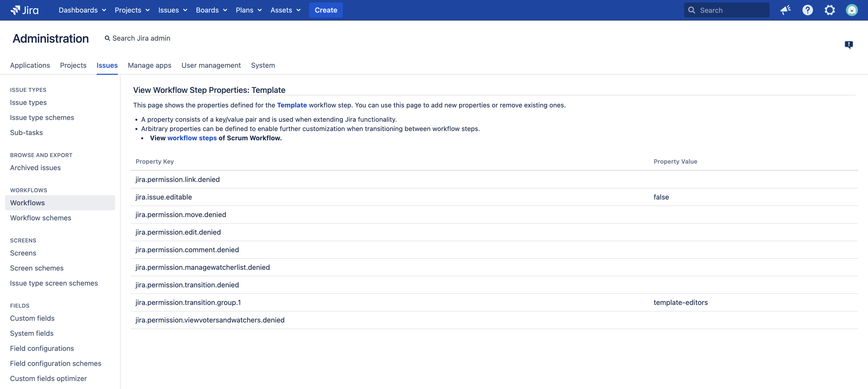Image resolution: width=868 pixels, height=389 pixels.
Task: Open the administration gear icon
Action: point(830,10)
